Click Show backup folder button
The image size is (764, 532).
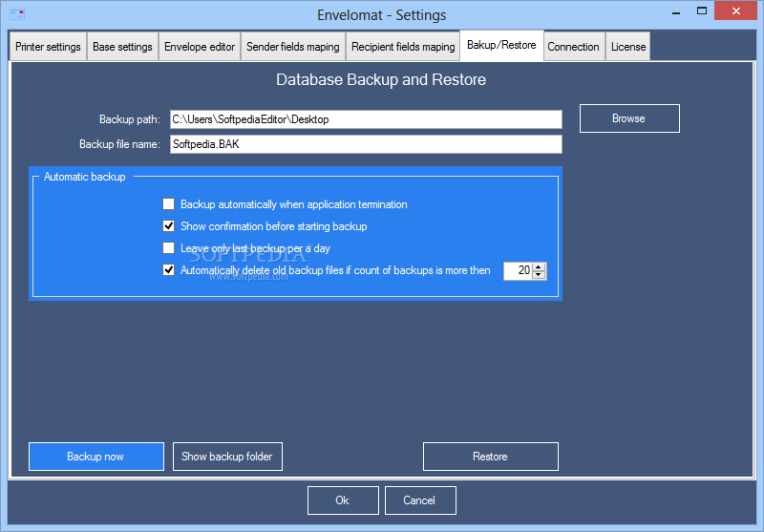[x=227, y=457]
